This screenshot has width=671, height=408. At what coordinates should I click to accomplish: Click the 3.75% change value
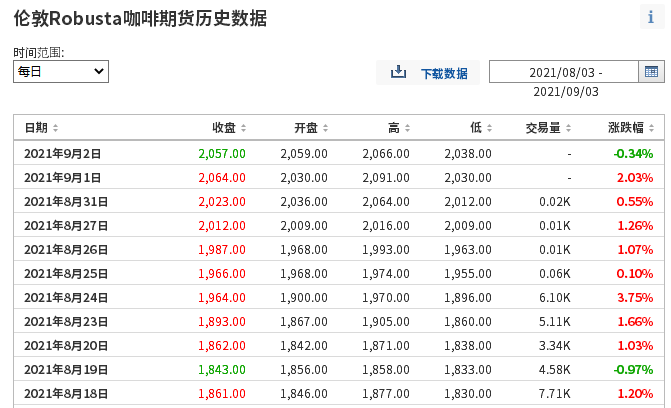pos(635,298)
